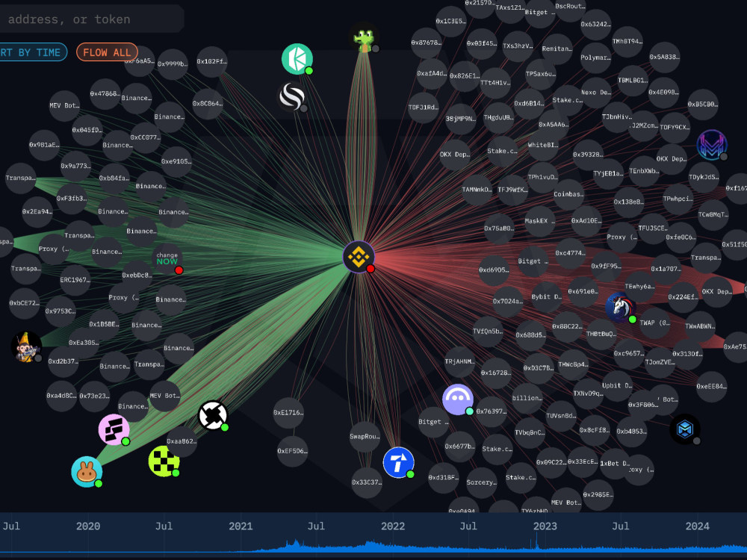
Task: Toggle the sort by time button
Action: point(31,52)
